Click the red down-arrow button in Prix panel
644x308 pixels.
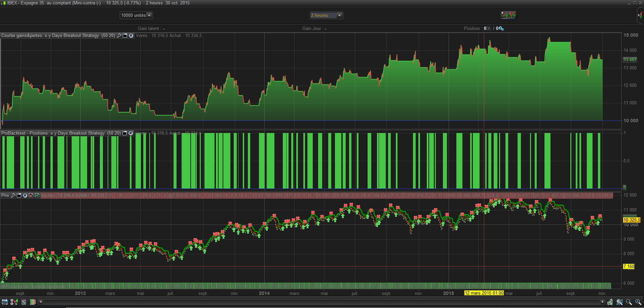[x=31, y=195]
